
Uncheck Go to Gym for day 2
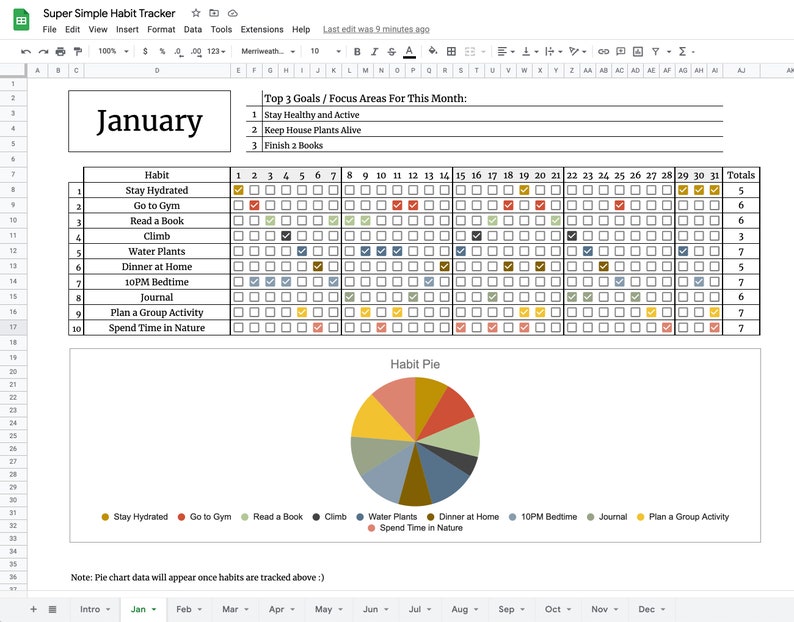254,205
